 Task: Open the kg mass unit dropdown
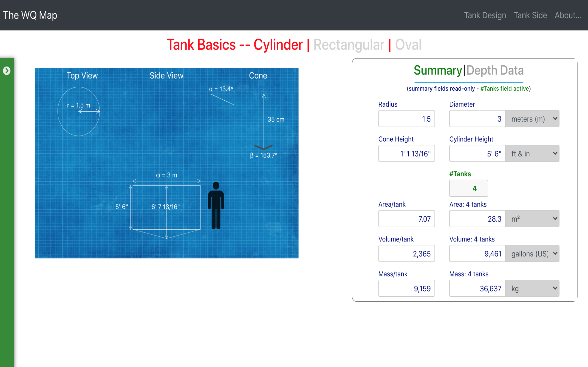pos(532,288)
